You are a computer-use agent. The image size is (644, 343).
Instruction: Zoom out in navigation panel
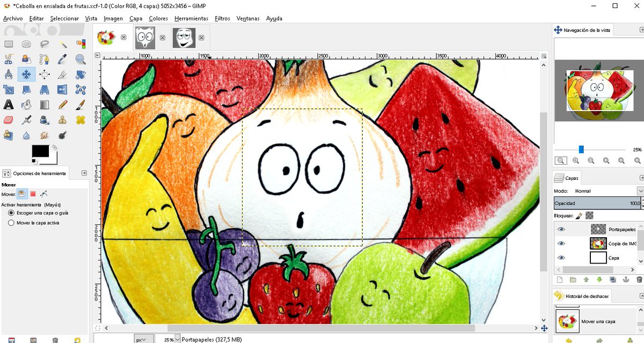click(560, 160)
